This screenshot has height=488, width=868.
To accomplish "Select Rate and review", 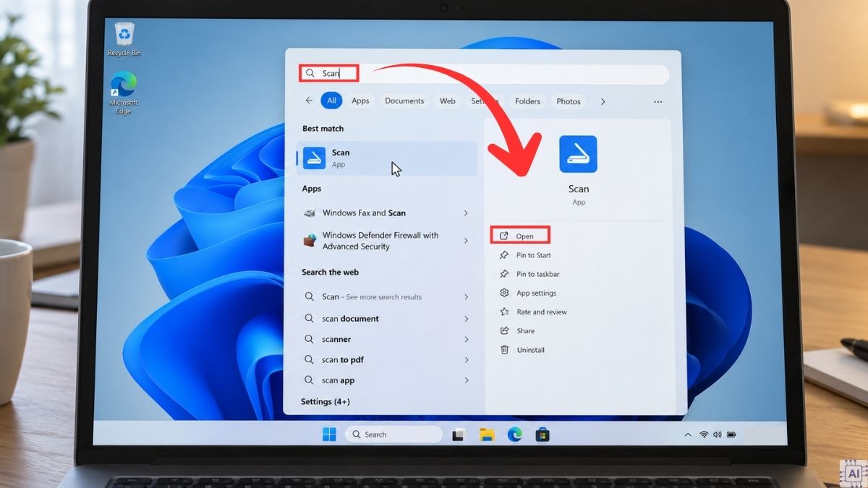I will click(x=533, y=312).
